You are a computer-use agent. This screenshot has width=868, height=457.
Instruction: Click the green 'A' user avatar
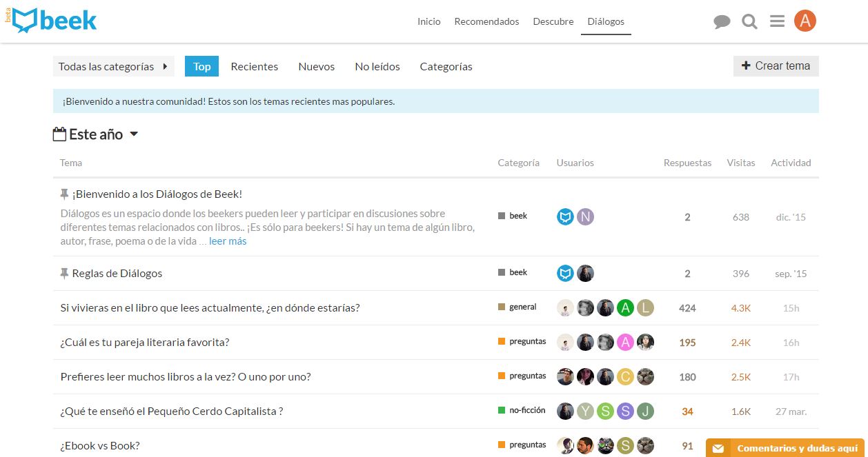click(625, 308)
